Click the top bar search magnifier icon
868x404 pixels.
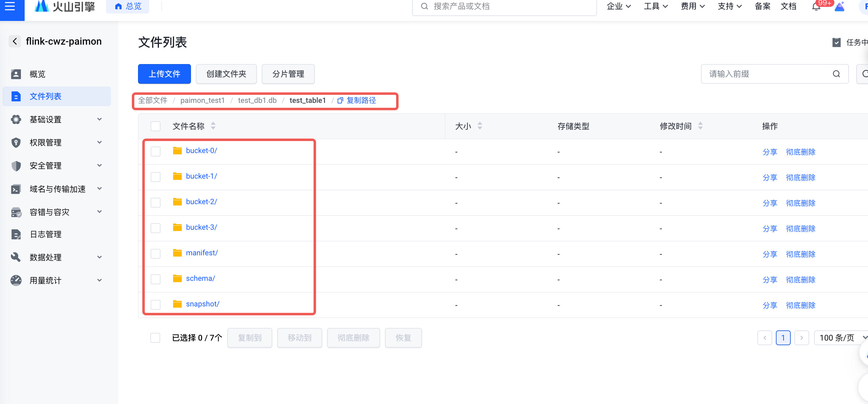click(x=424, y=6)
